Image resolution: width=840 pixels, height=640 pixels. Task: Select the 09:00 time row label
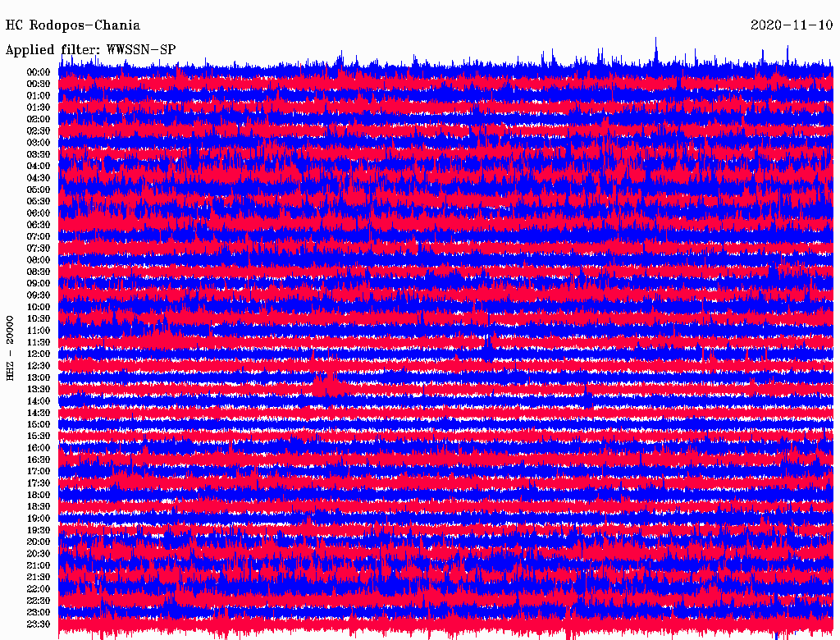click(x=39, y=284)
